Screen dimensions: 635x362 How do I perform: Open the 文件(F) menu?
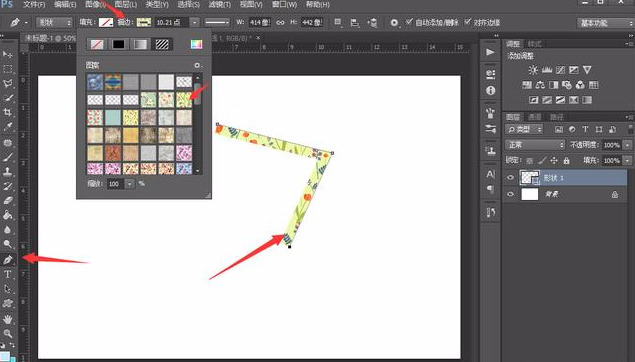[34, 5]
